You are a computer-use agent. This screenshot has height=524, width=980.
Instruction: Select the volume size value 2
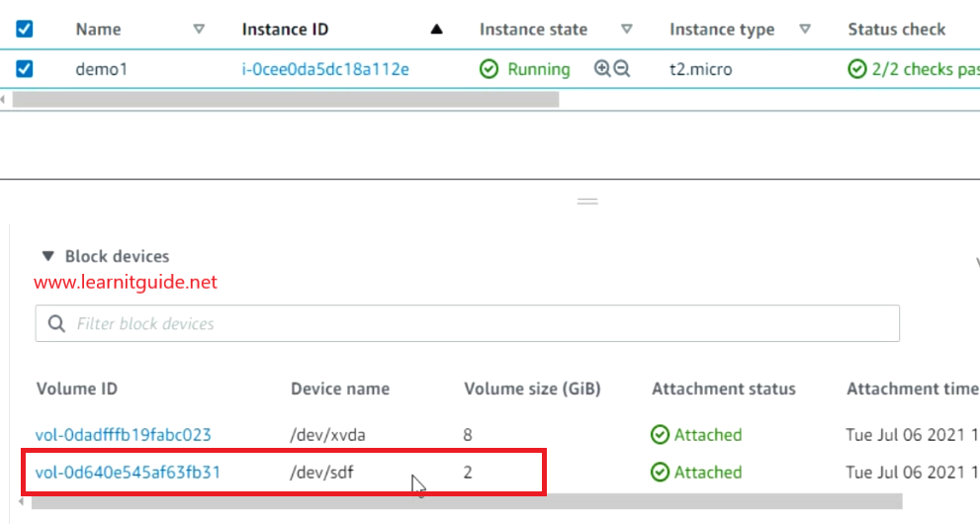coord(468,473)
